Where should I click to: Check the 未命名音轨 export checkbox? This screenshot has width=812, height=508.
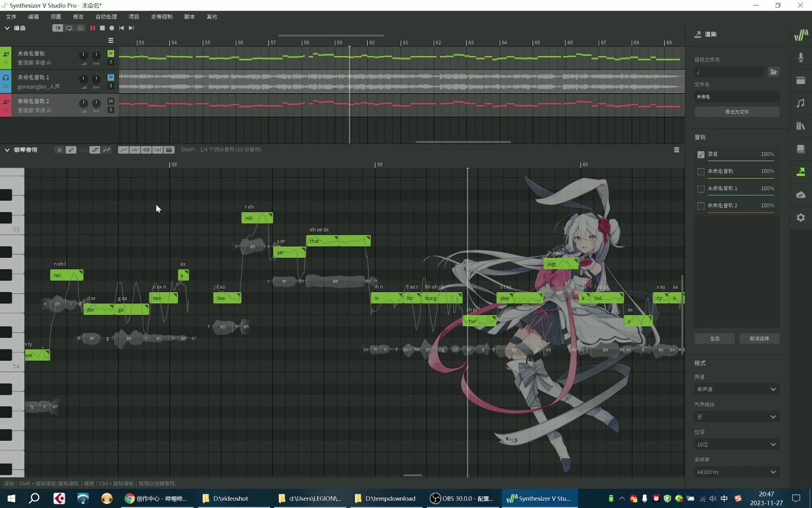click(x=701, y=172)
